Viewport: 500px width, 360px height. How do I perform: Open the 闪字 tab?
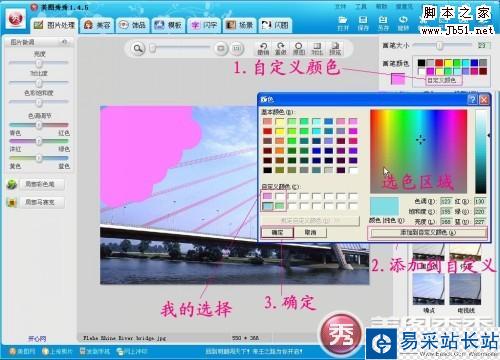pyautogui.click(x=204, y=25)
